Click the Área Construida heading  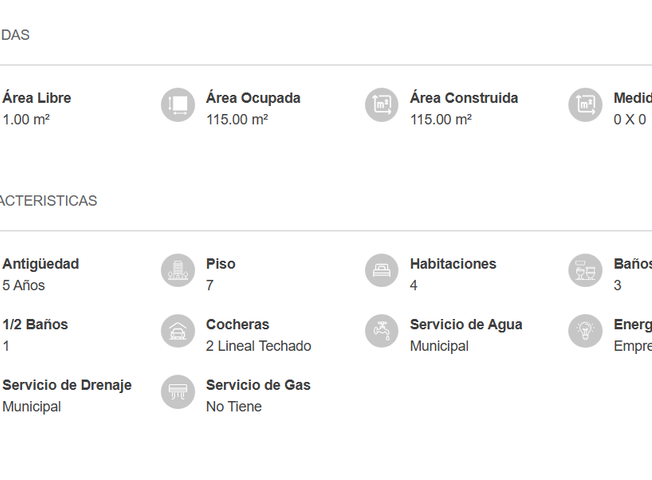click(464, 98)
